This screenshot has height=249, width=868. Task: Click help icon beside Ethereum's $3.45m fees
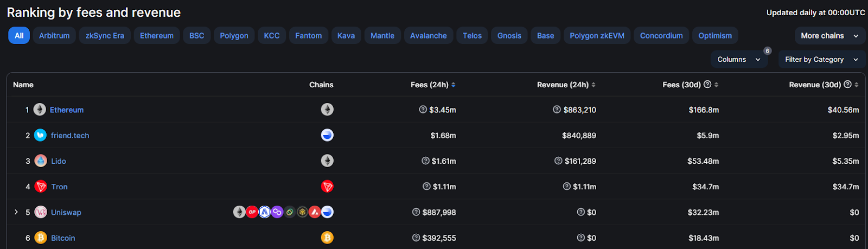click(423, 110)
